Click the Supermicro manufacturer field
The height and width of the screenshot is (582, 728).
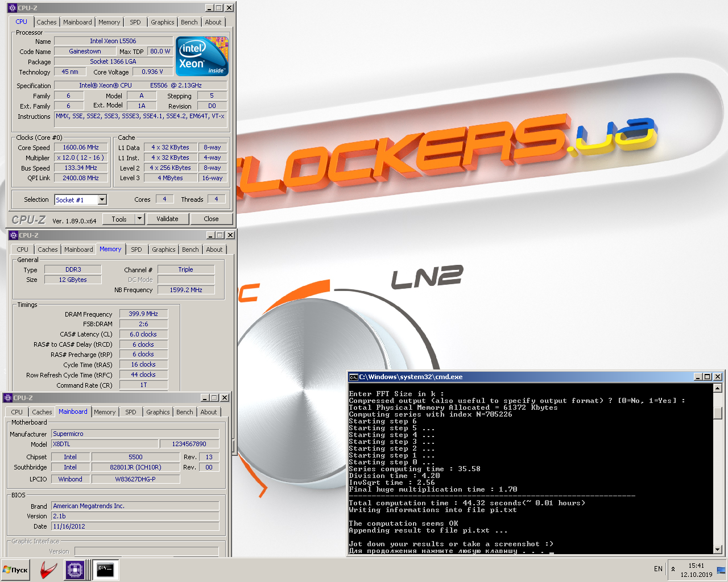point(135,434)
